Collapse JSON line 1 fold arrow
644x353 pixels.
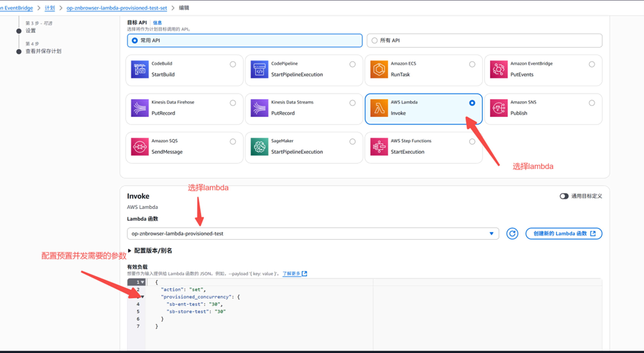142,282
